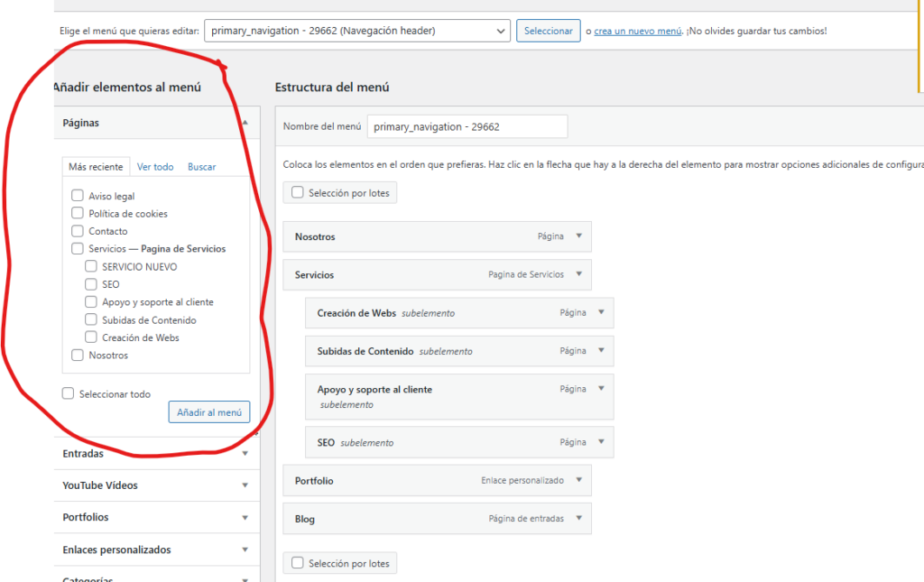Expand the Enlaces personalizados section
This screenshot has height=582, width=924.
pyautogui.click(x=245, y=550)
